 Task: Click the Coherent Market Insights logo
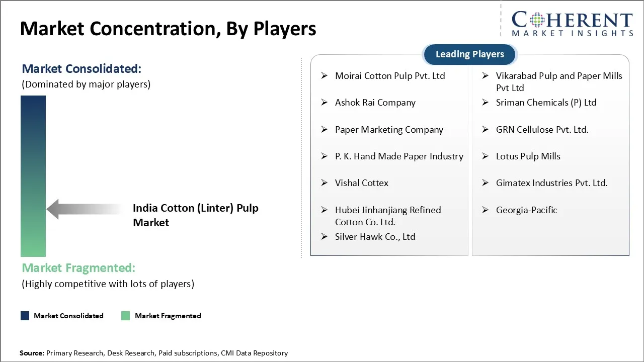[572, 24]
